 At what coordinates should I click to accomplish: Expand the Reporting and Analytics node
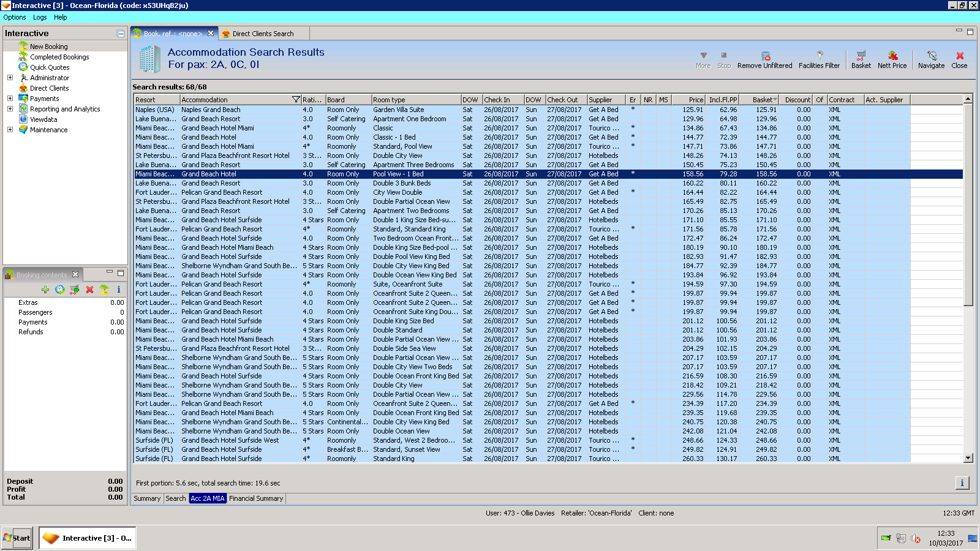coord(10,109)
